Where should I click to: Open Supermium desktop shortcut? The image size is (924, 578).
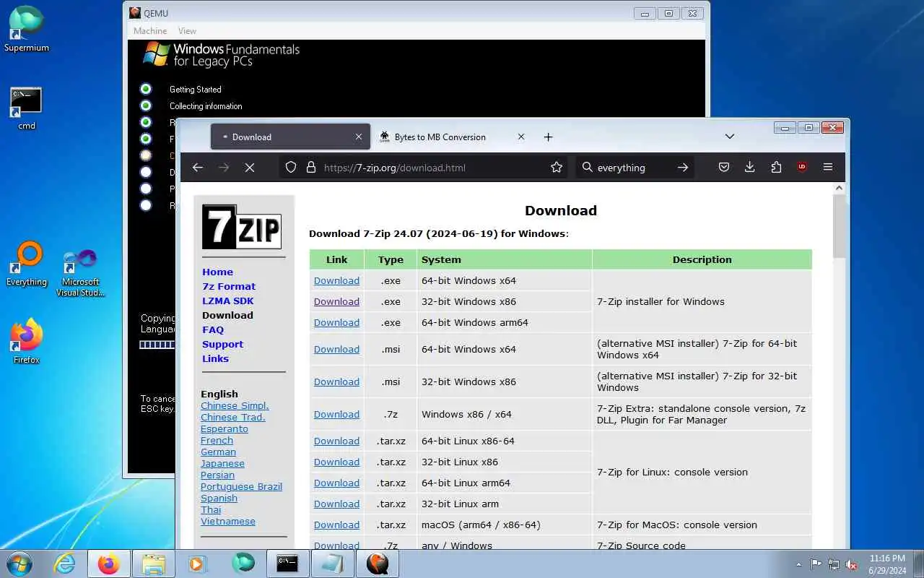pyautogui.click(x=27, y=29)
